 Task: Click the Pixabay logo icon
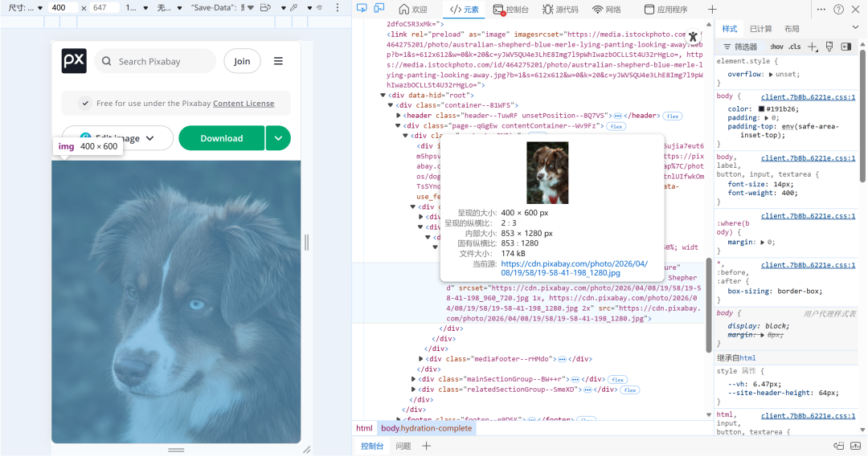[74, 61]
